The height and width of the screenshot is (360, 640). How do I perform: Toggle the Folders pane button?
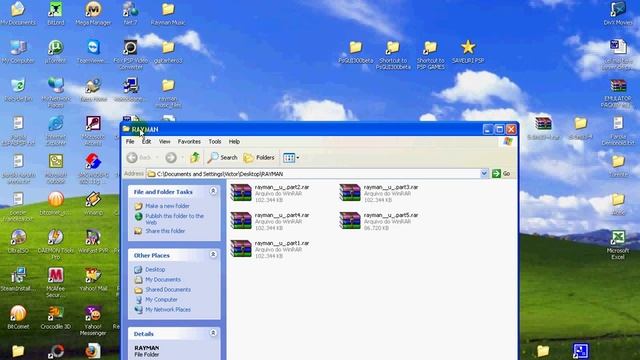(x=259, y=157)
